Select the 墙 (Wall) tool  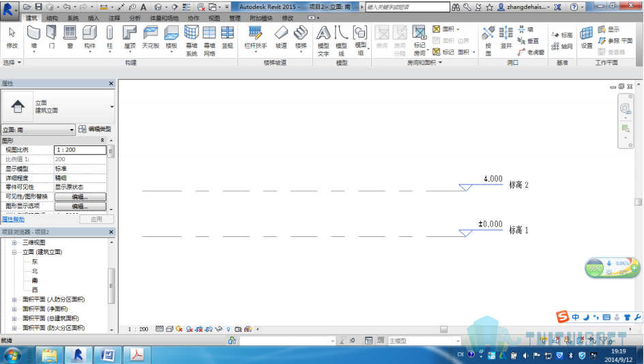tap(33, 38)
